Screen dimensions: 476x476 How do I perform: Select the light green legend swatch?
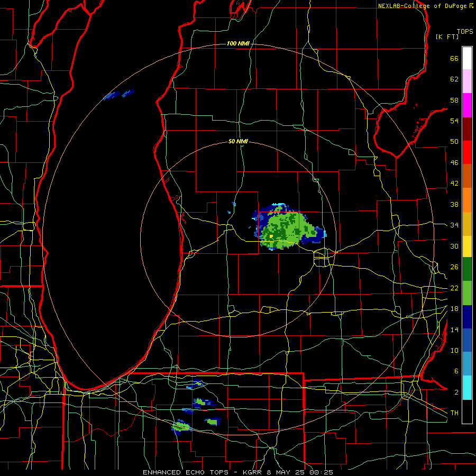[x=467, y=293]
